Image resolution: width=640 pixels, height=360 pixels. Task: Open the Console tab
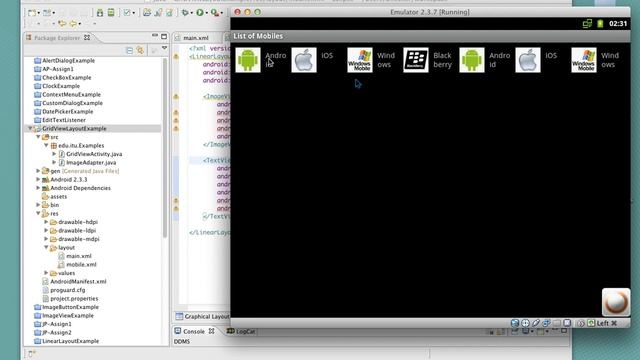coord(193,331)
